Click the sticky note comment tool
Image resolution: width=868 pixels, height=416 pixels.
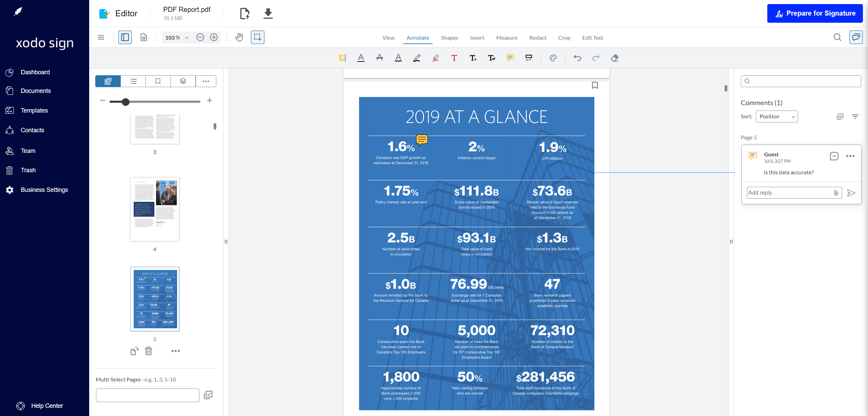pos(510,58)
